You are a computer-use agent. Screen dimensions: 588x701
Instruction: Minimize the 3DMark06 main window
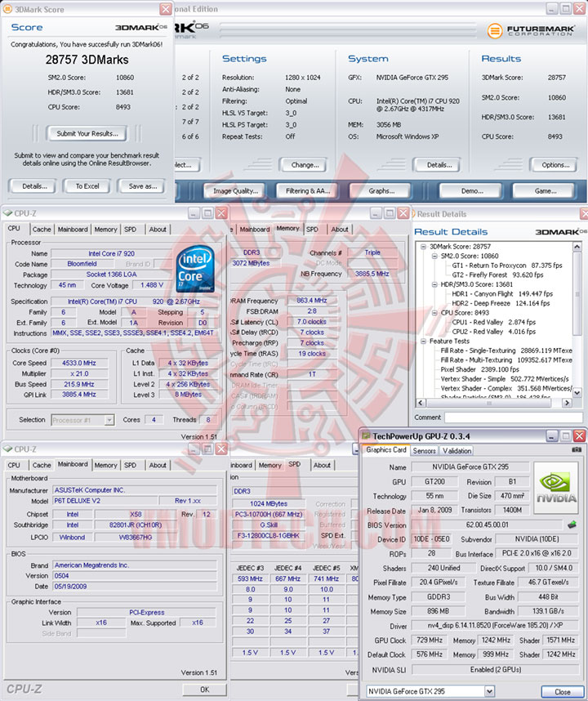(x=552, y=8)
